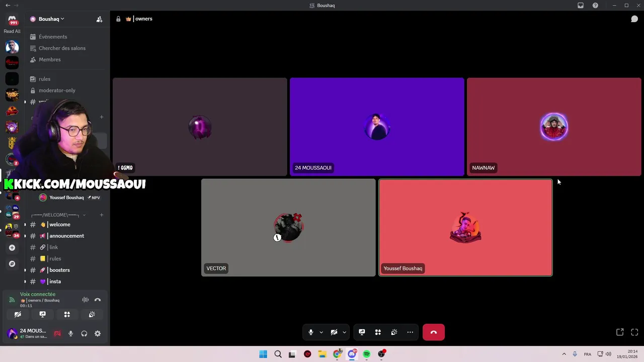Click the red crossed game-controller icon

pos(57,333)
